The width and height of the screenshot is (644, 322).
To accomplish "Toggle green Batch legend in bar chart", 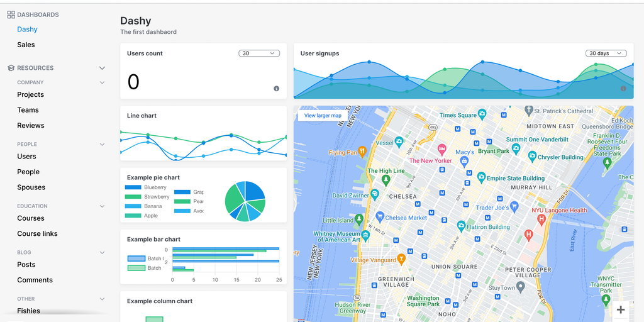I will [x=136, y=268].
